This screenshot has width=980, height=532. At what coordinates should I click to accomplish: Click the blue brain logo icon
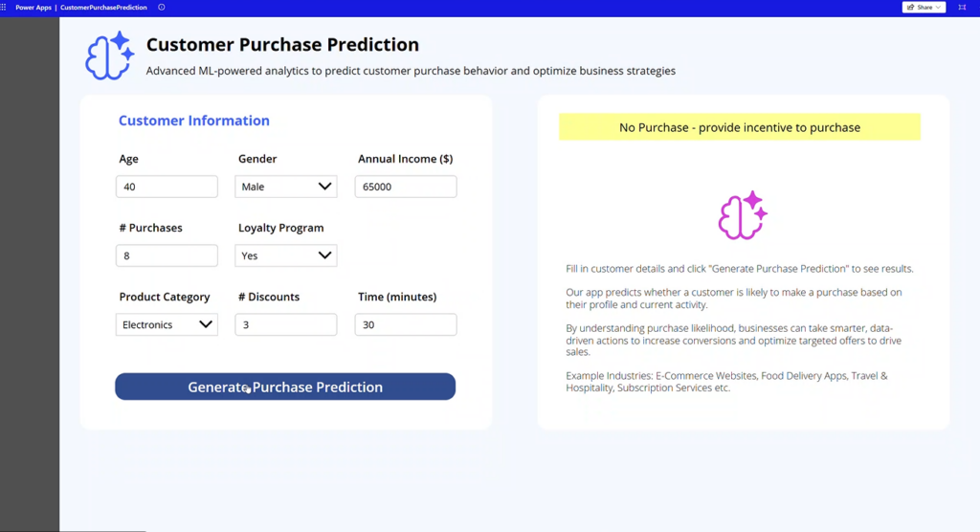pyautogui.click(x=109, y=55)
